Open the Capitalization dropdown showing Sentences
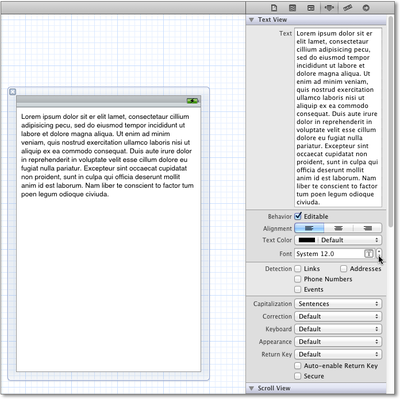Image resolution: width=400 pixels, height=399 pixels. click(338, 304)
